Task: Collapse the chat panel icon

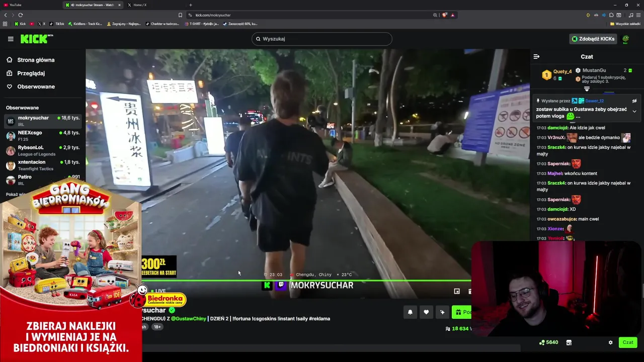Action: (536, 57)
